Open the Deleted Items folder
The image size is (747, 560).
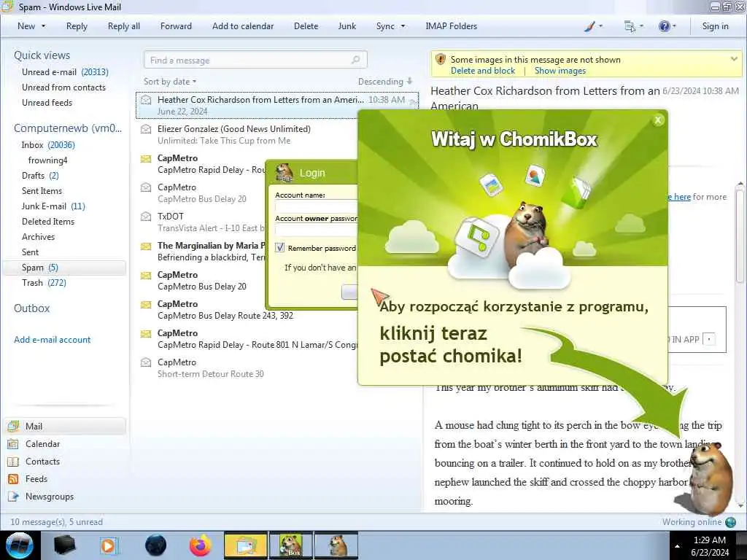tap(48, 222)
